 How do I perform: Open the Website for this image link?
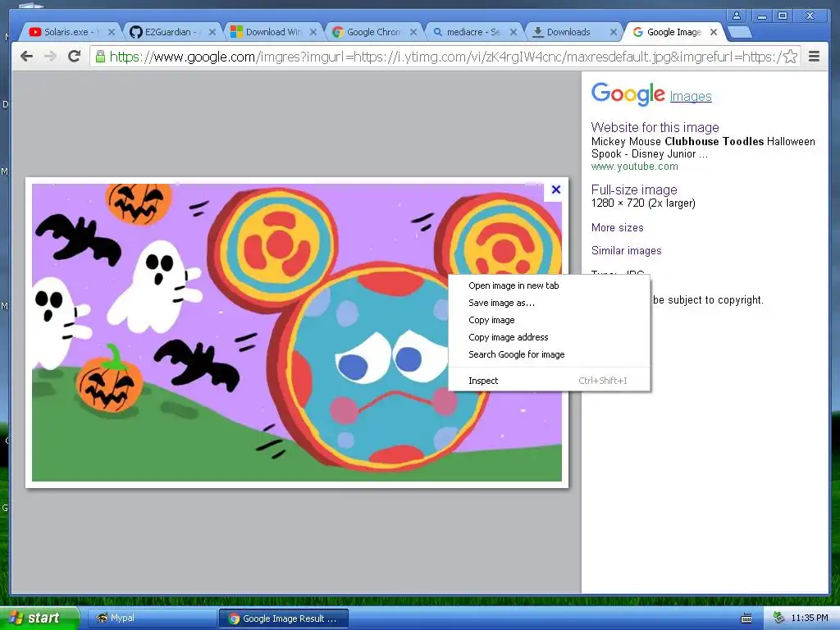[655, 127]
